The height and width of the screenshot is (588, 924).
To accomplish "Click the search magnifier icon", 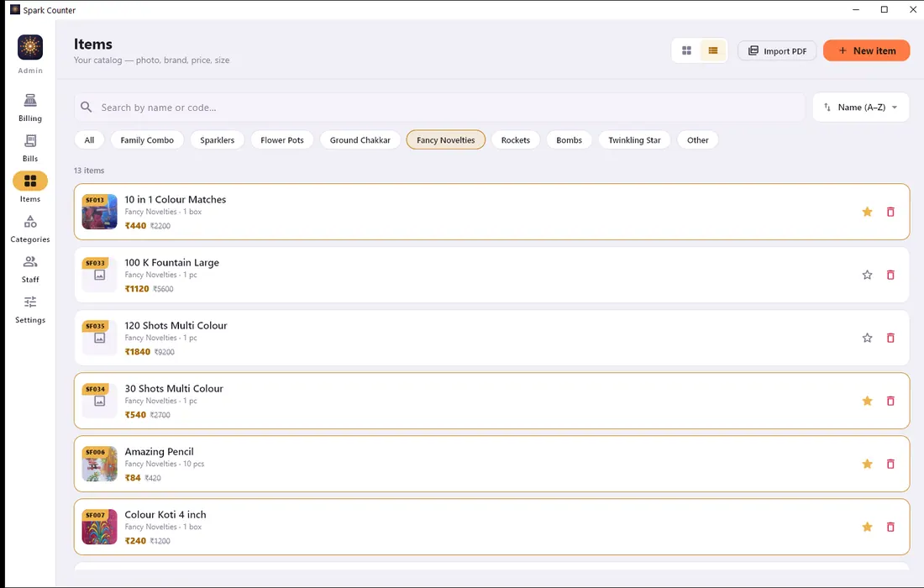I will 86,108.
